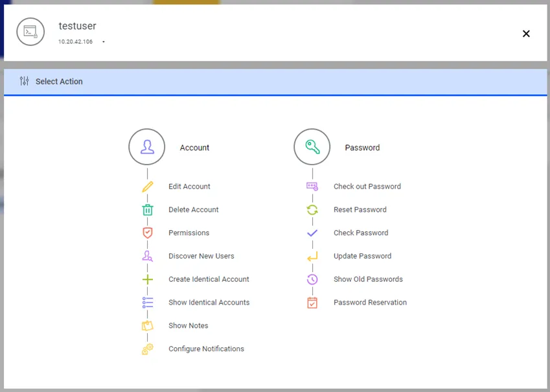Choose Update Password

362,256
